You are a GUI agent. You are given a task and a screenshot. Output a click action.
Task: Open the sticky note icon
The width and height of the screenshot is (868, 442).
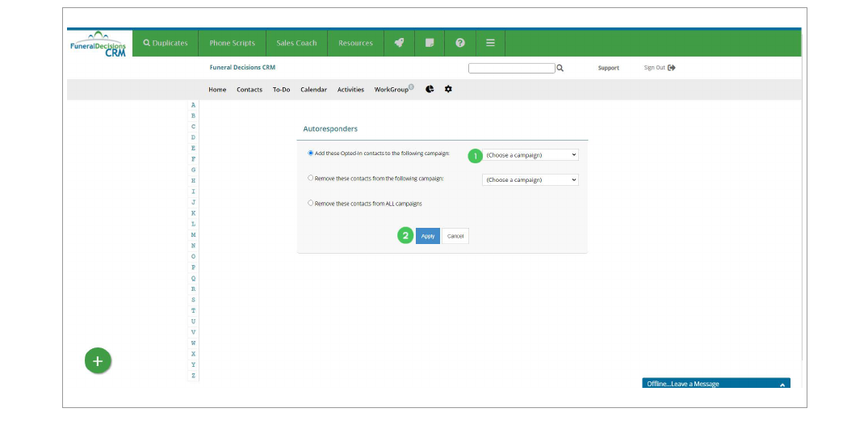pos(430,43)
